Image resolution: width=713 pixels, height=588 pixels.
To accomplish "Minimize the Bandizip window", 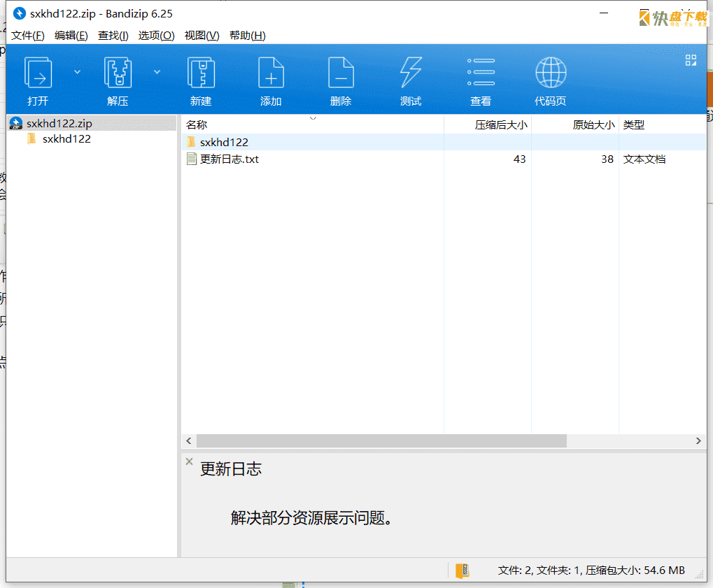I will coord(604,13).
